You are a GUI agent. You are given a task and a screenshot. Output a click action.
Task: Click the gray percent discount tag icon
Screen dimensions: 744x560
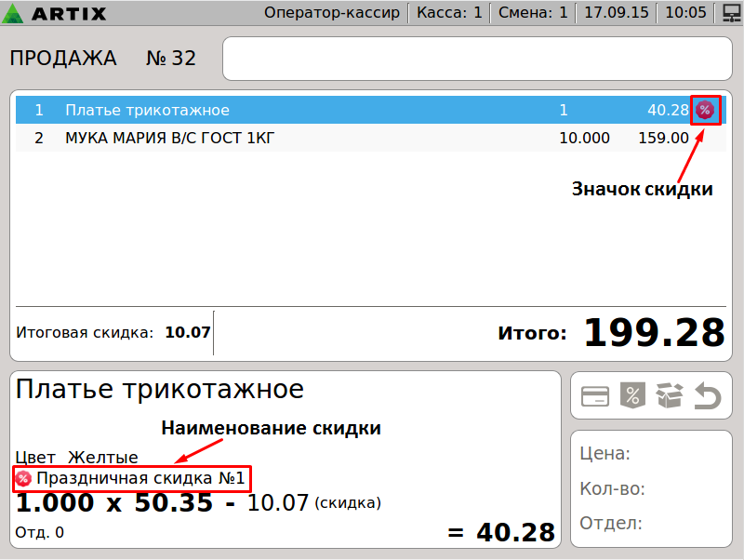click(631, 396)
